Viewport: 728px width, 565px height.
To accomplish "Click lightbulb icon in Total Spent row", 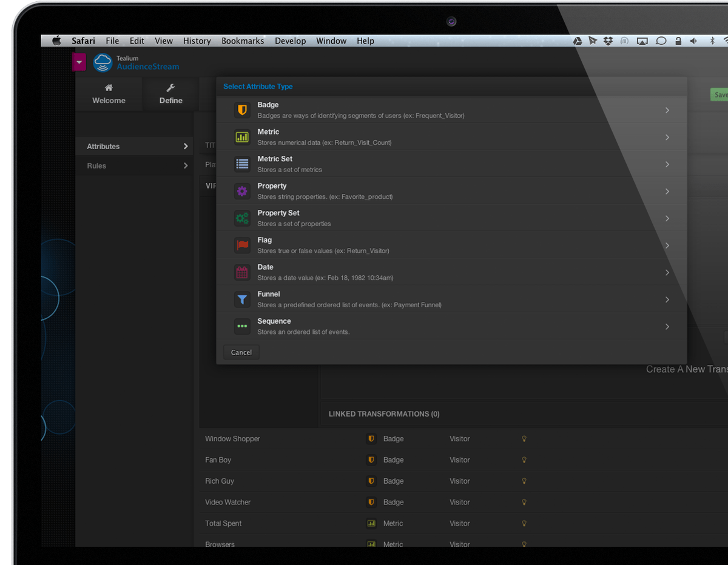I will 524,524.
